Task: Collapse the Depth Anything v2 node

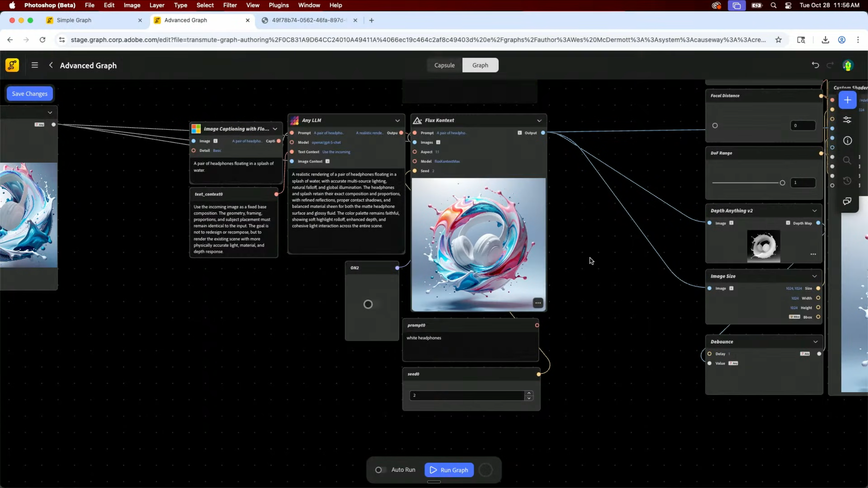Action: click(x=814, y=211)
